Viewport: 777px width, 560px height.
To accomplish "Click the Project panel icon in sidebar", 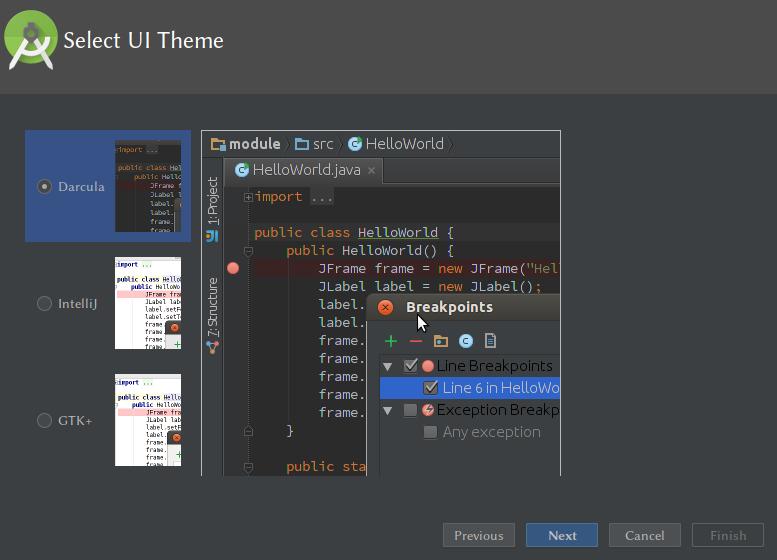I will point(212,236).
